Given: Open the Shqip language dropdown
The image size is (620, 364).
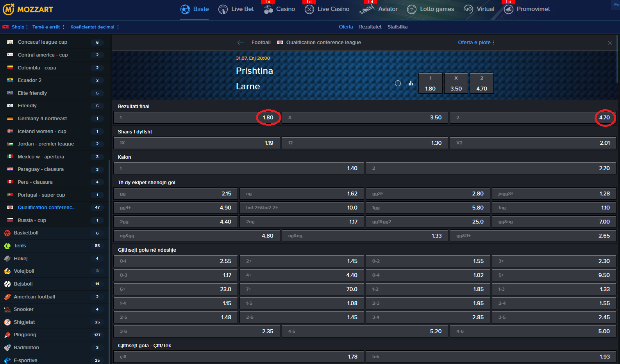Looking at the screenshot, I should pos(20,27).
